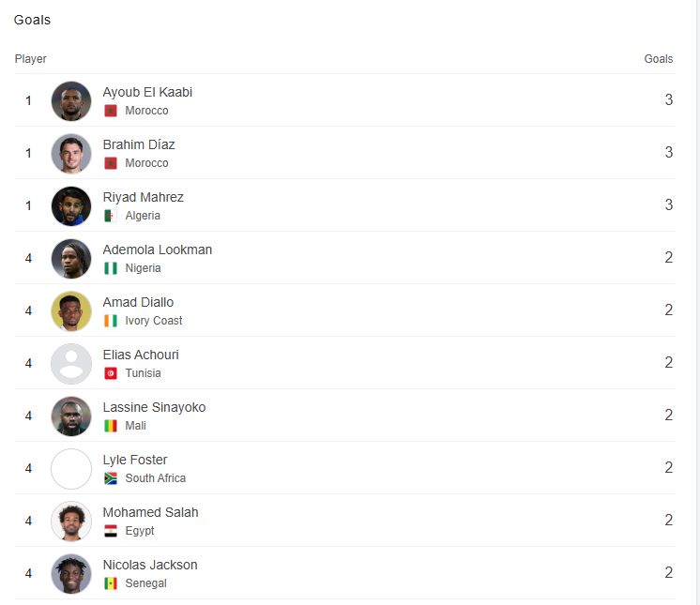Click the Senegal flag icon

[111, 583]
